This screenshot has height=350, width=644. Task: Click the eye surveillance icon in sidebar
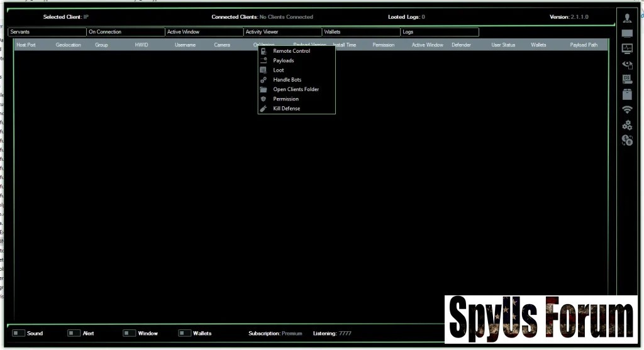point(627,64)
